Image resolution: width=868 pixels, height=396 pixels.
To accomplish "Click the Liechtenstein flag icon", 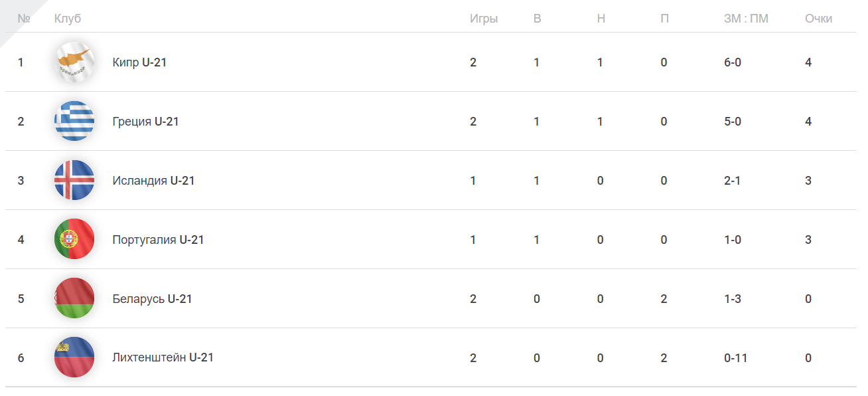I will [74, 357].
